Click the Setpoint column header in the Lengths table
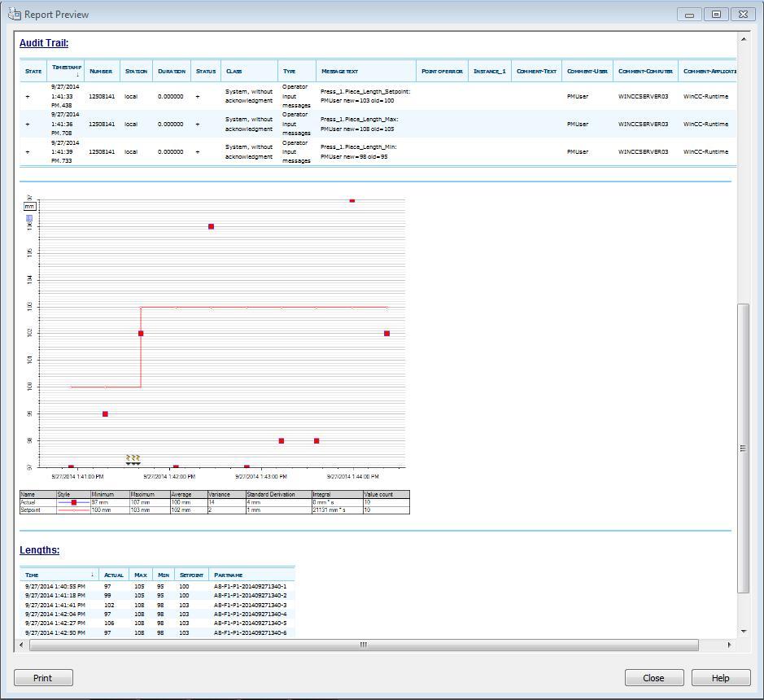Screen dimensions: 764x700 (x=191, y=575)
